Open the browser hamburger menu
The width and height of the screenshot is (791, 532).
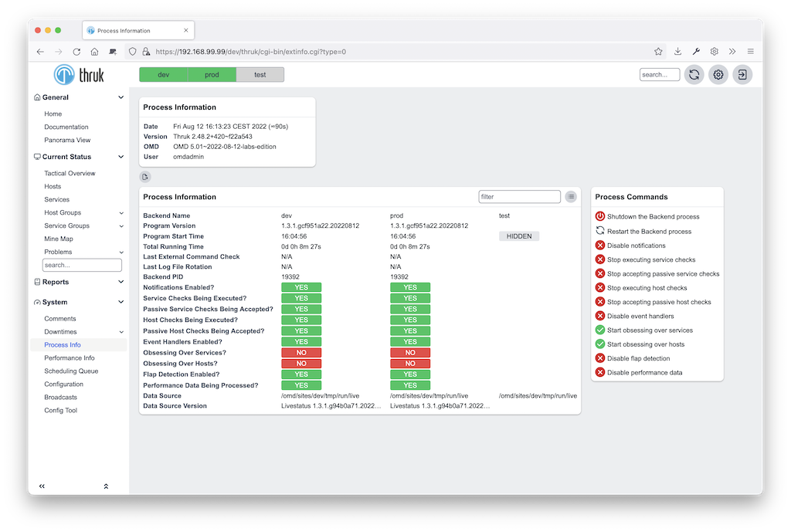click(x=751, y=52)
